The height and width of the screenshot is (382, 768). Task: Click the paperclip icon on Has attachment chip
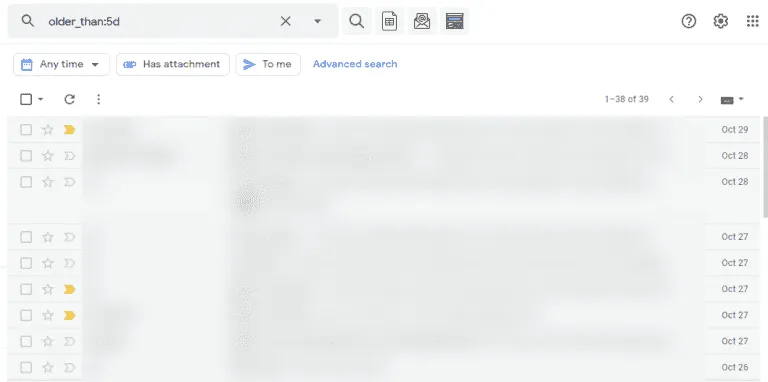point(130,64)
